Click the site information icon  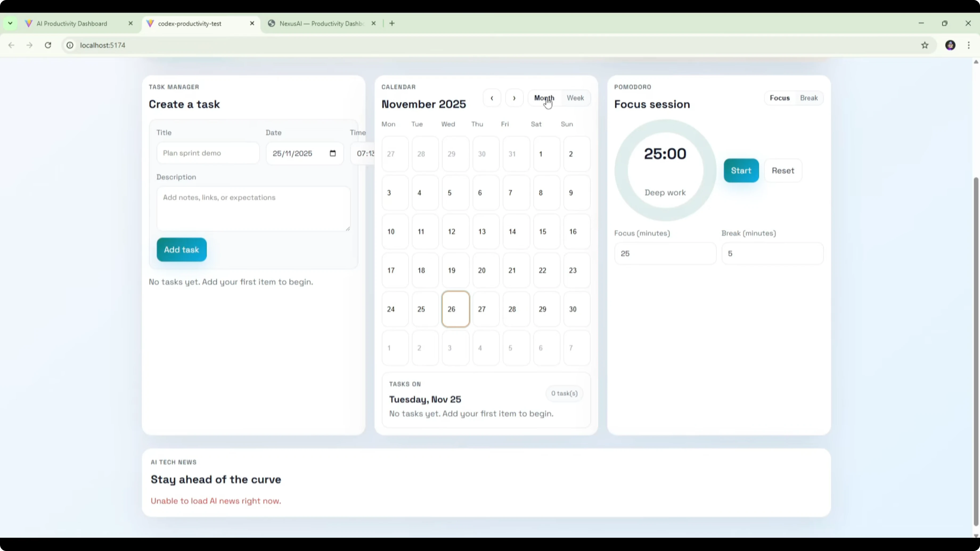pyautogui.click(x=70, y=45)
